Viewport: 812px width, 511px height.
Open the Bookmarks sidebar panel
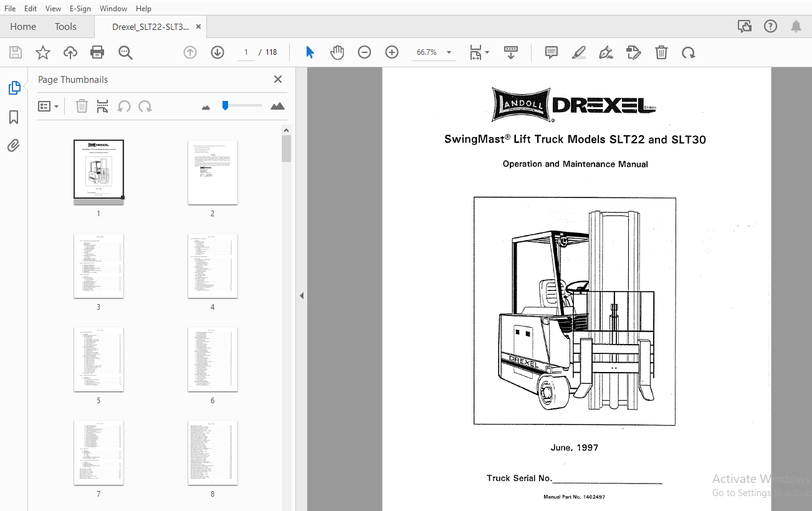[14, 117]
